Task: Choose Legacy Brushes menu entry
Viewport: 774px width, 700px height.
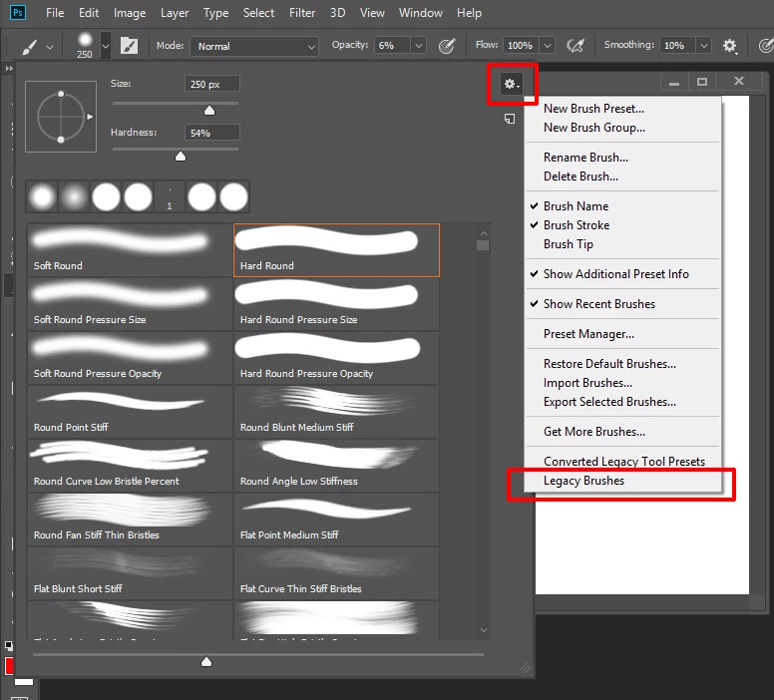Action: [x=622, y=481]
